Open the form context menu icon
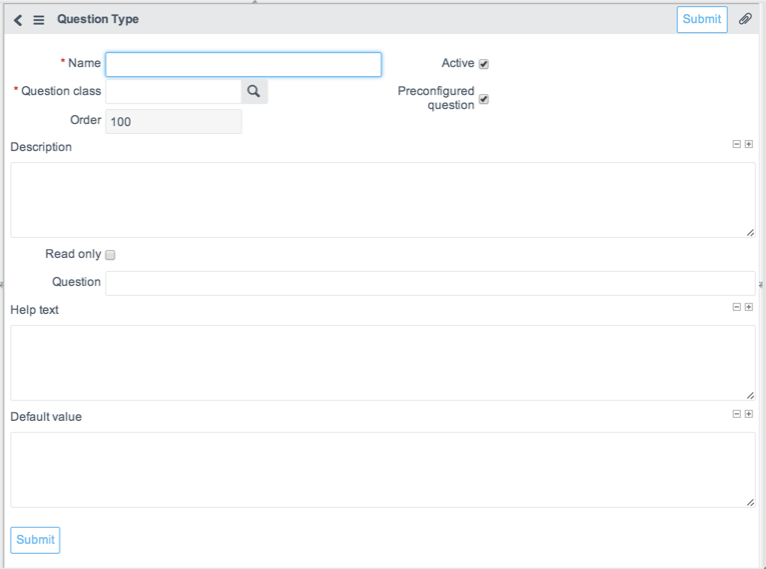766x569 pixels. [39, 20]
